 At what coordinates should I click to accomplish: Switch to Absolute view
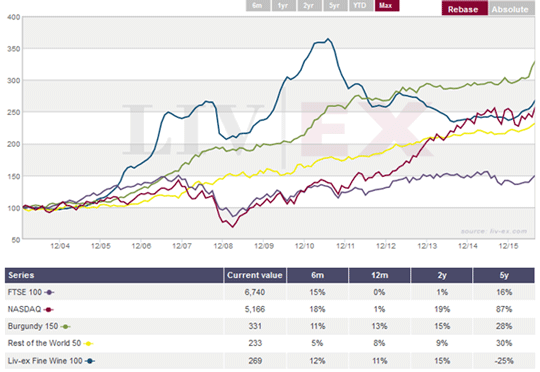[x=511, y=9]
